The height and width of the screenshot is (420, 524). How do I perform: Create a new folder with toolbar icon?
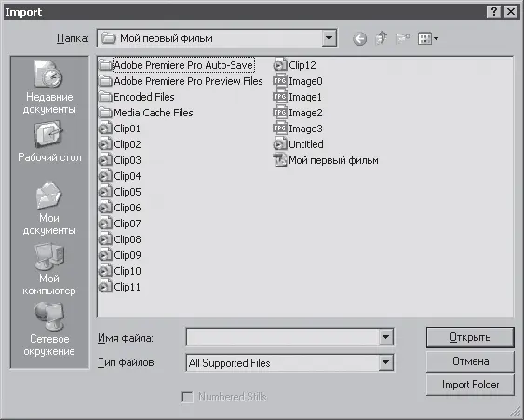click(403, 39)
